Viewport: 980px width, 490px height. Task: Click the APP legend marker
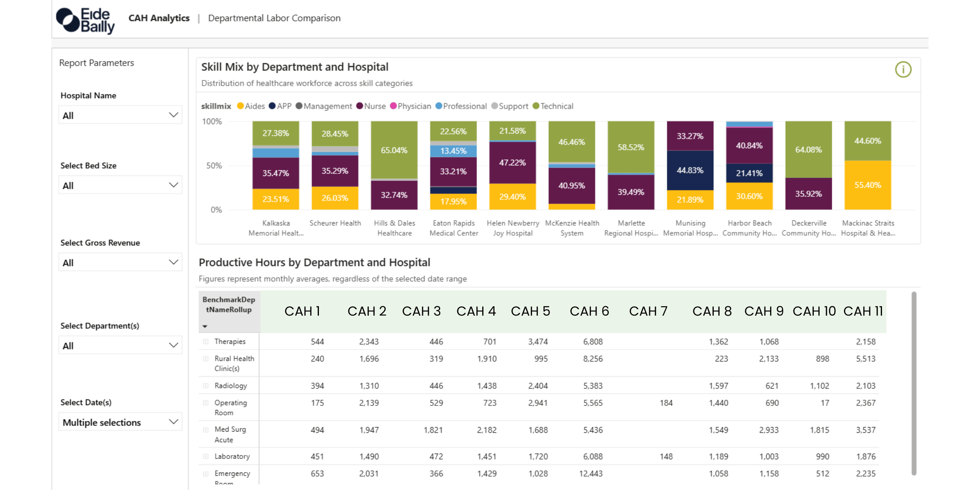click(272, 106)
